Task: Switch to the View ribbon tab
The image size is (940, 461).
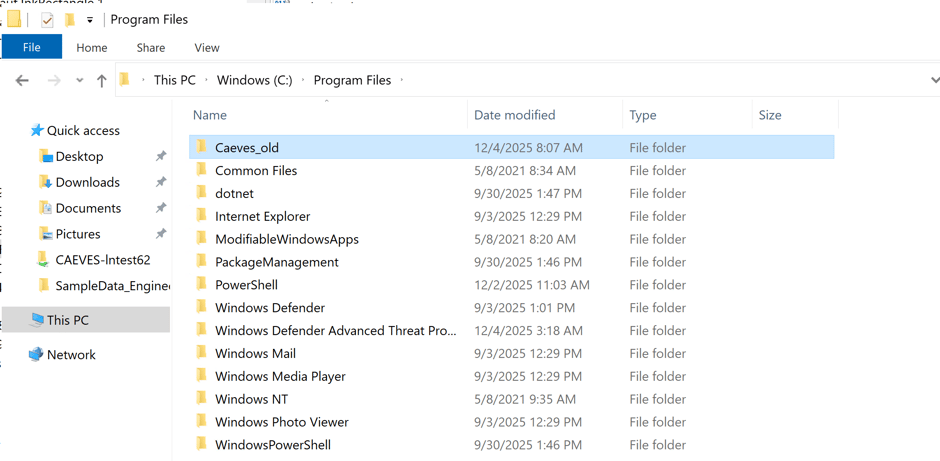Action: coord(206,48)
